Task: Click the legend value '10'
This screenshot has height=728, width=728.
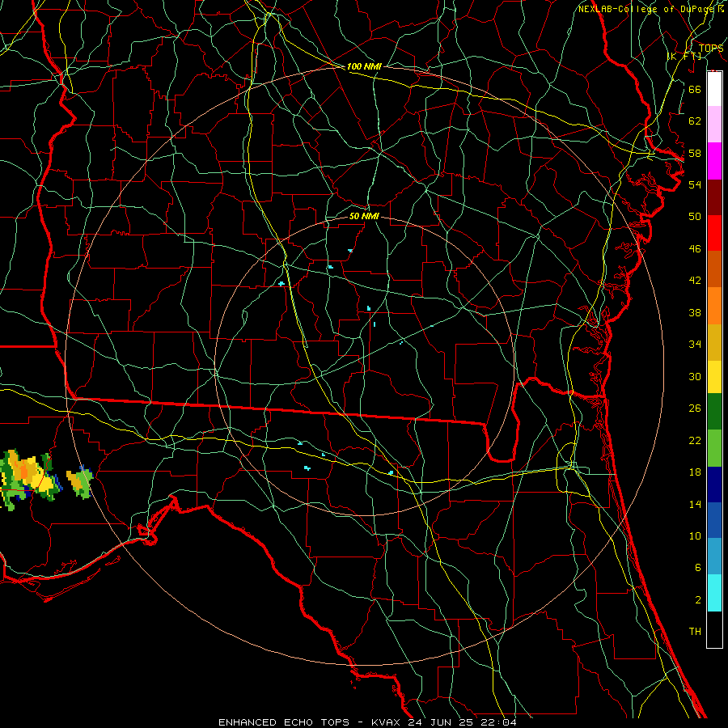Action: 695,535
